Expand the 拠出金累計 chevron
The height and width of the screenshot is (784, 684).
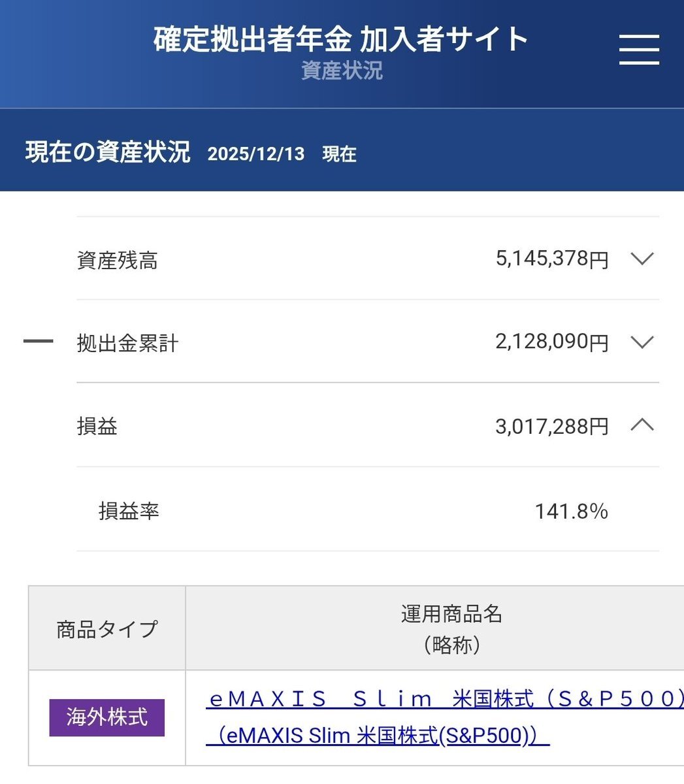point(642,342)
